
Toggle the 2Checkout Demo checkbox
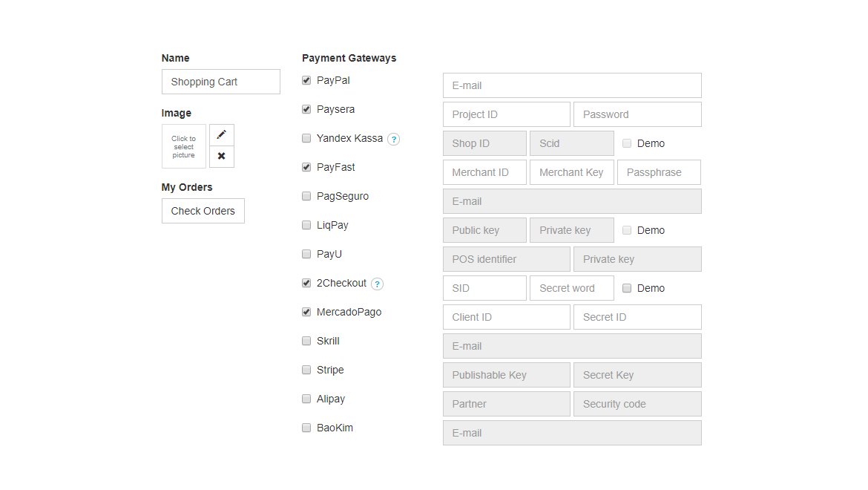pos(627,288)
